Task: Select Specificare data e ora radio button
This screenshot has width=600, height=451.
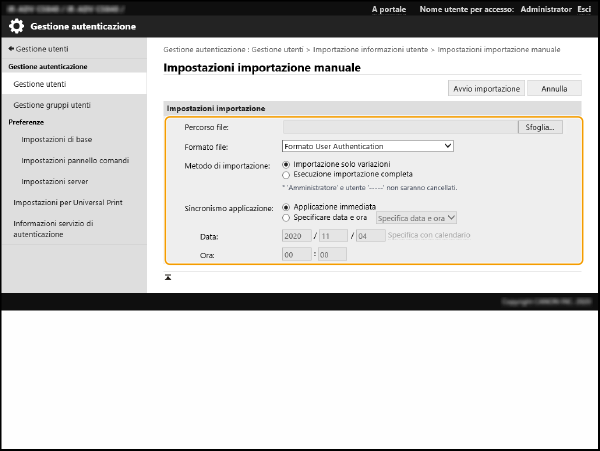Action: click(x=287, y=217)
